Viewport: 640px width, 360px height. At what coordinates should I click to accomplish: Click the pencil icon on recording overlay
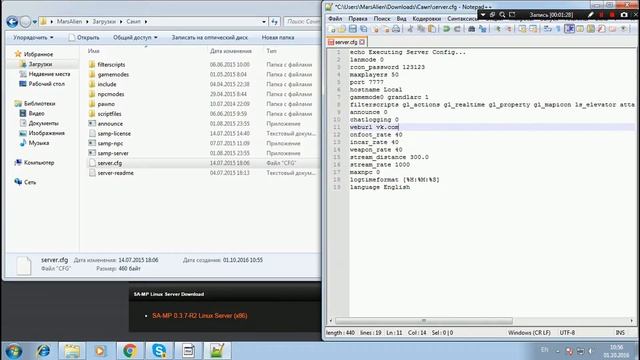coord(591,15)
